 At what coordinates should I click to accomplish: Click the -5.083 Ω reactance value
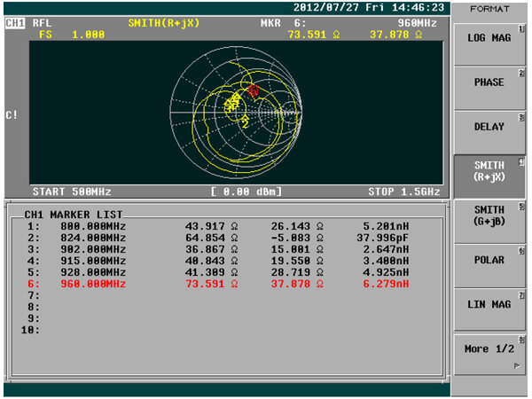coord(297,238)
